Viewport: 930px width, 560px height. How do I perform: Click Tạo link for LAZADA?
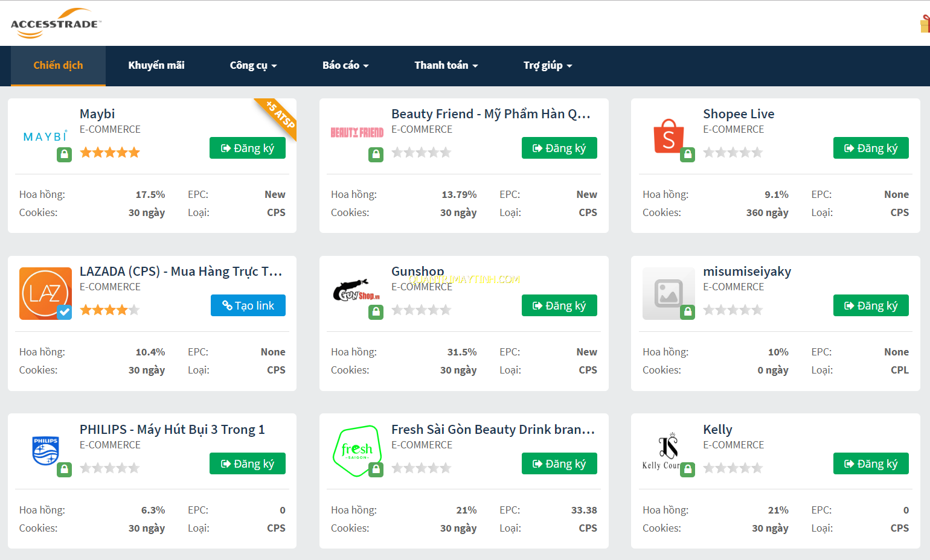click(x=248, y=305)
